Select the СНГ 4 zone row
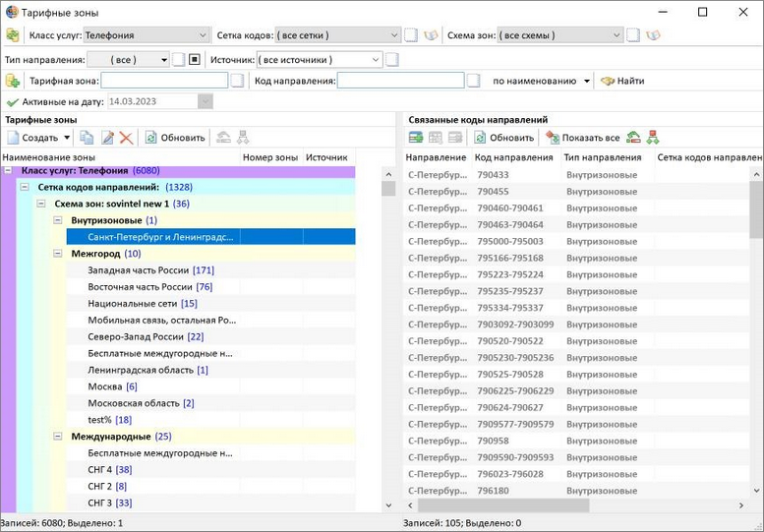This screenshot has width=764, height=532. (210, 470)
